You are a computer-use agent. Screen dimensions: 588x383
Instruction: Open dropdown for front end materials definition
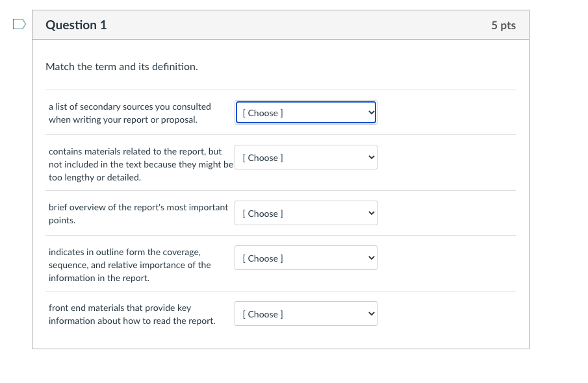pyautogui.click(x=306, y=314)
